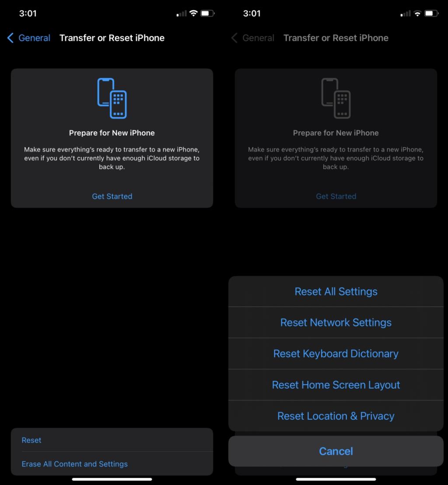
Task: Choose Reset Network Settings
Action: (x=336, y=322)
